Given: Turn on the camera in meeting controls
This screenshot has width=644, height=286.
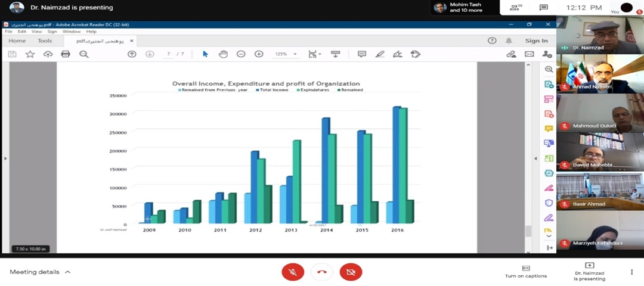Looking at the screenshot, I should pyautogui.click(x=351, y=272).
